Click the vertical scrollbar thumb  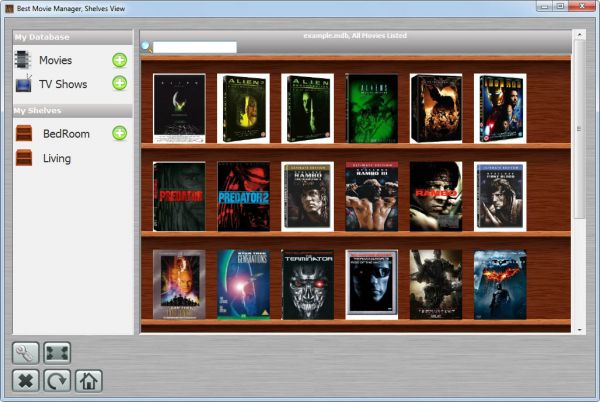pos(579,129)
